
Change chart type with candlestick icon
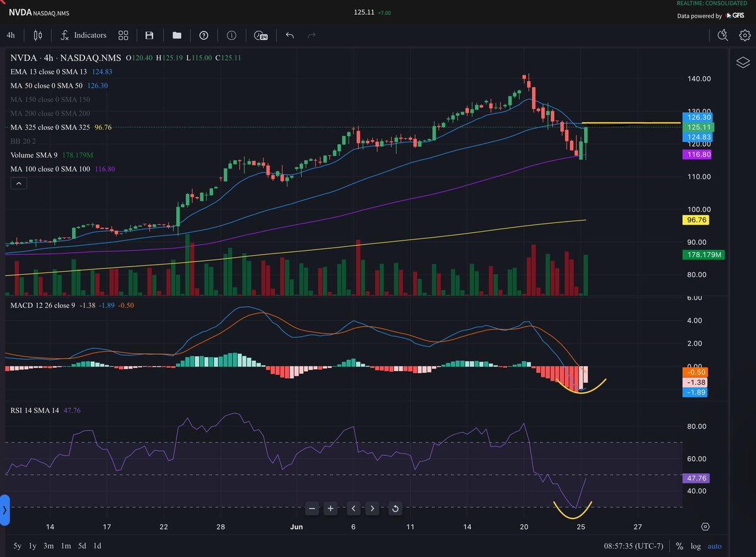[38, 36]
